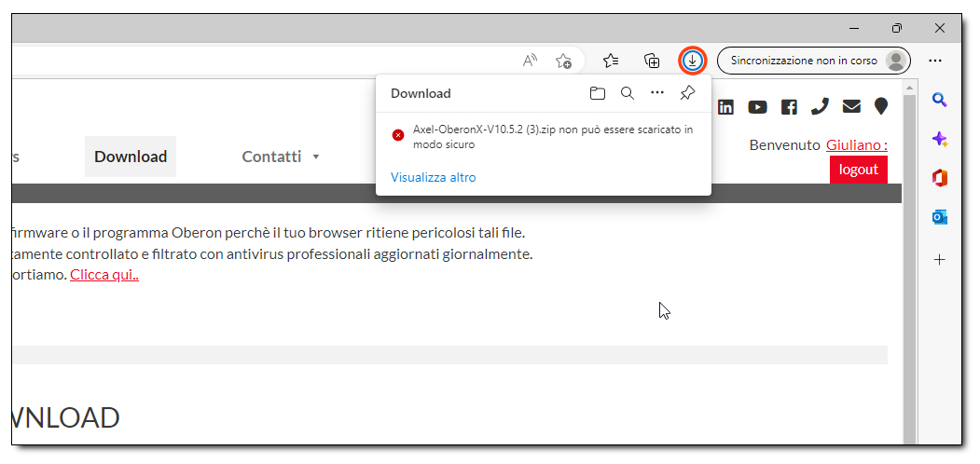Restore down the browser window
980x464 pixels.
pos(897,28)
